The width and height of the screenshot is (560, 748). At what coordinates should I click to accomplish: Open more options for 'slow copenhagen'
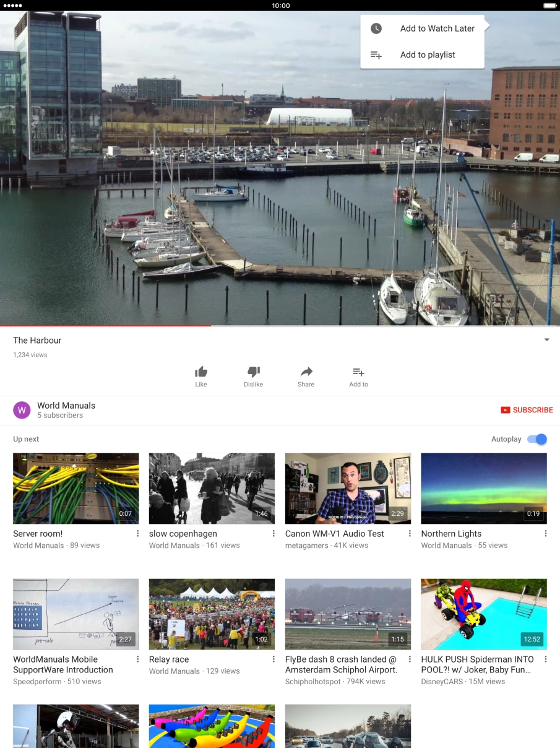pyautogui.click(x=274, y=534)
